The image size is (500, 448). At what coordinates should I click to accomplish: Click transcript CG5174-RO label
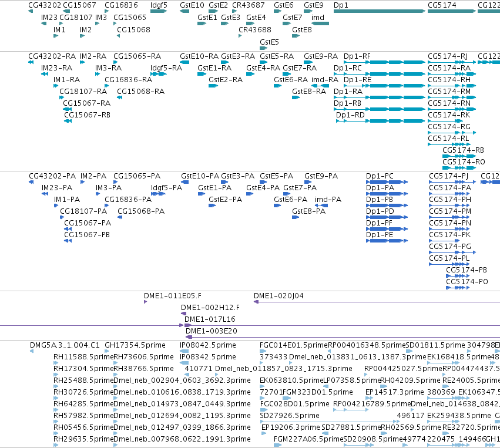[464, 161]
